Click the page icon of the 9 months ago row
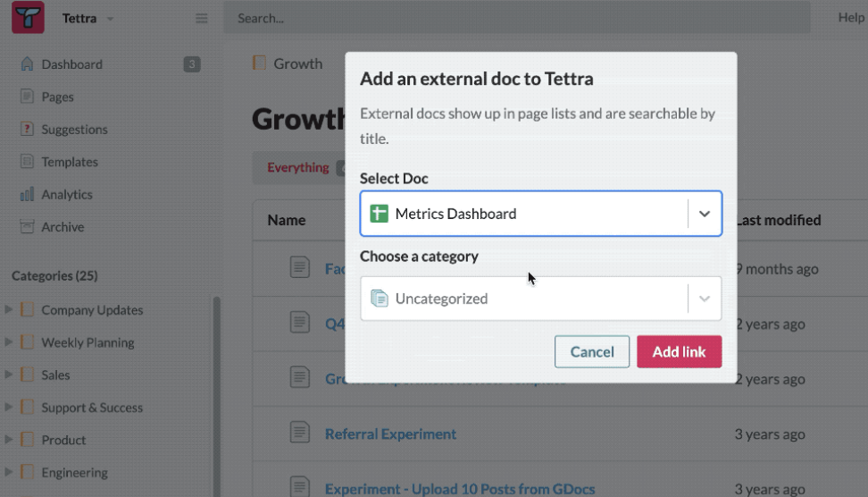Image resolution: width=868 pixels, height=497 pixels. coord(299,267)
